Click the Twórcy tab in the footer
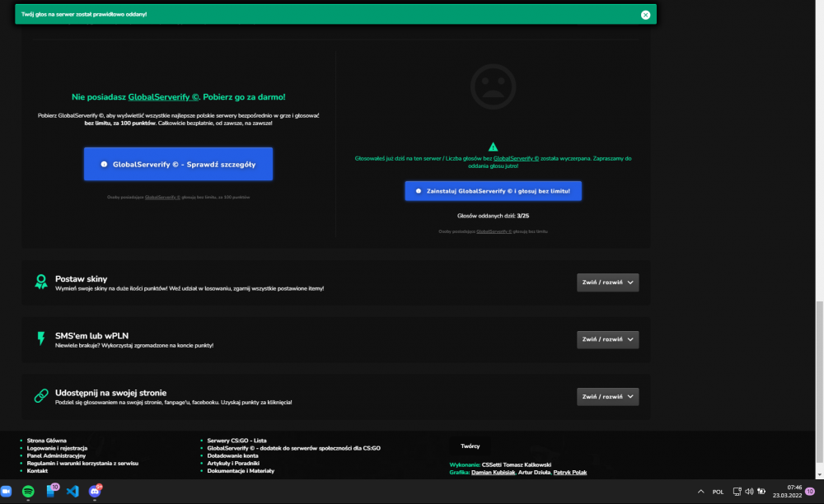The width and height of the screenshot is (824, 504). click(x=471, y=446)
